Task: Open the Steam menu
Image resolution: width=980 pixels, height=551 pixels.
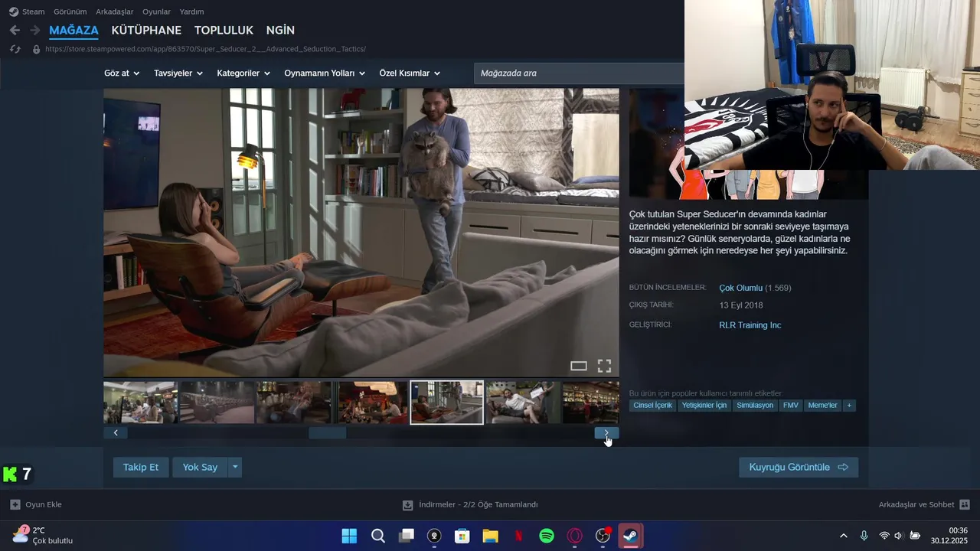Action: tap(33, 11)
